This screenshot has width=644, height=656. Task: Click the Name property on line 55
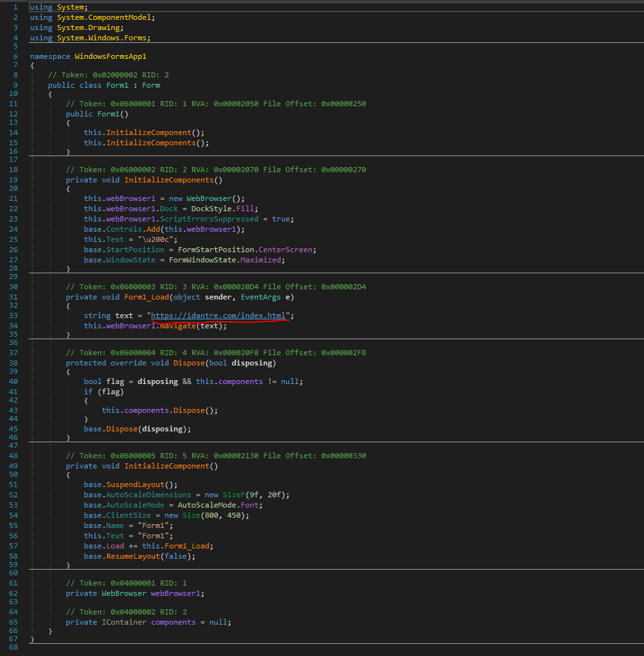pyautogui.click(x=115, y=526)
